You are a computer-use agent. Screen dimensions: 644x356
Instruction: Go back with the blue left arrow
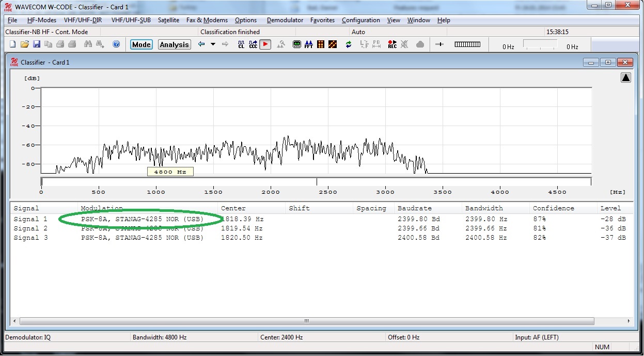pos(201,44)
